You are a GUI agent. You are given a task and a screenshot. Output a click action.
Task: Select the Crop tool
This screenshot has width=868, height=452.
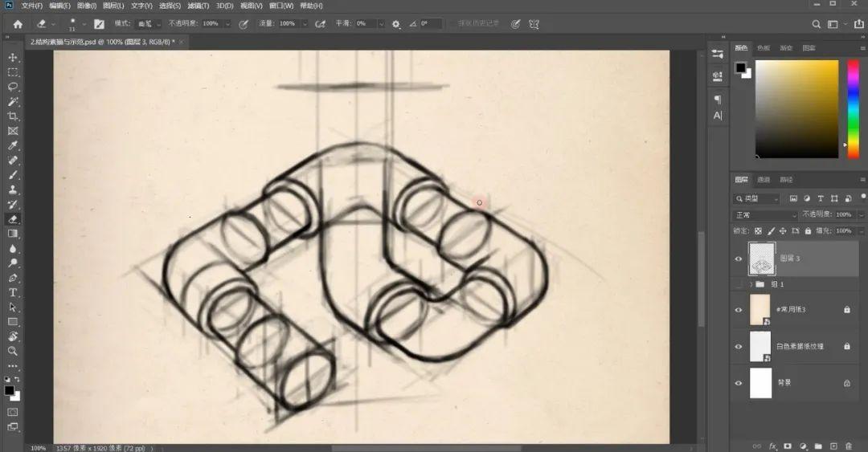(13, 116)
